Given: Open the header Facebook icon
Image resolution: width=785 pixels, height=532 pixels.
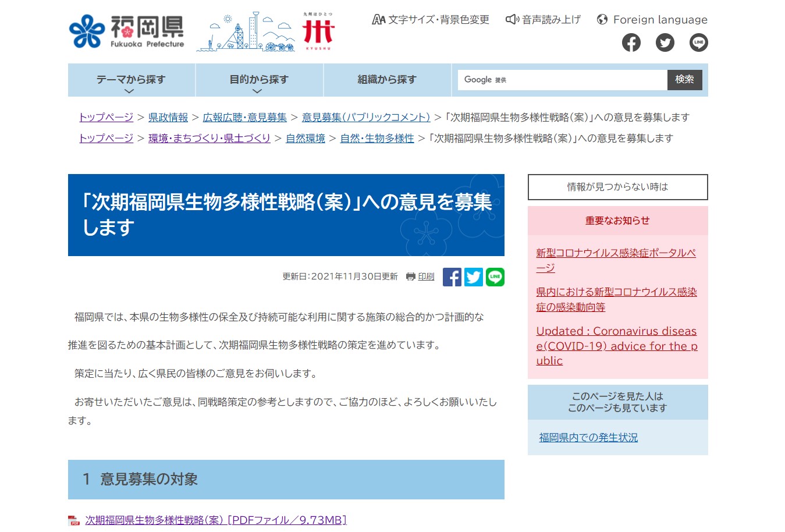Looking at the screenshot, I should pos(631,42).
